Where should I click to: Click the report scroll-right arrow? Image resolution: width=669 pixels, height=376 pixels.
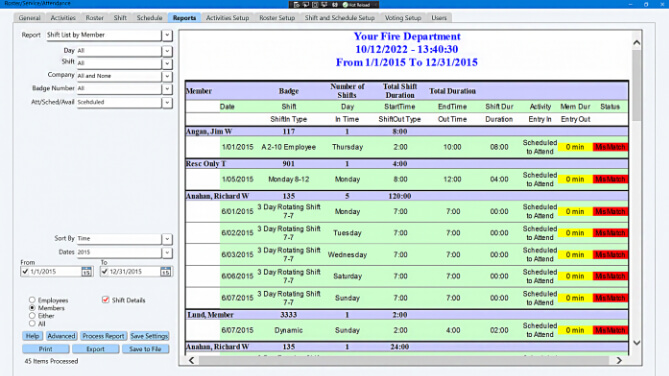pyautogui.click(x=619, y=361)
